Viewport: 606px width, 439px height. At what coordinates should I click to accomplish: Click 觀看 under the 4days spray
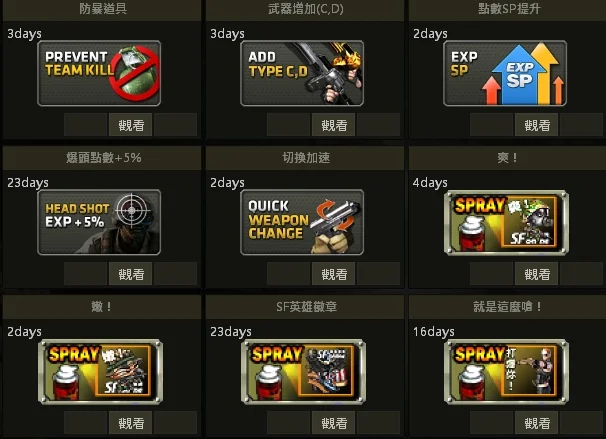click(536, 274)
